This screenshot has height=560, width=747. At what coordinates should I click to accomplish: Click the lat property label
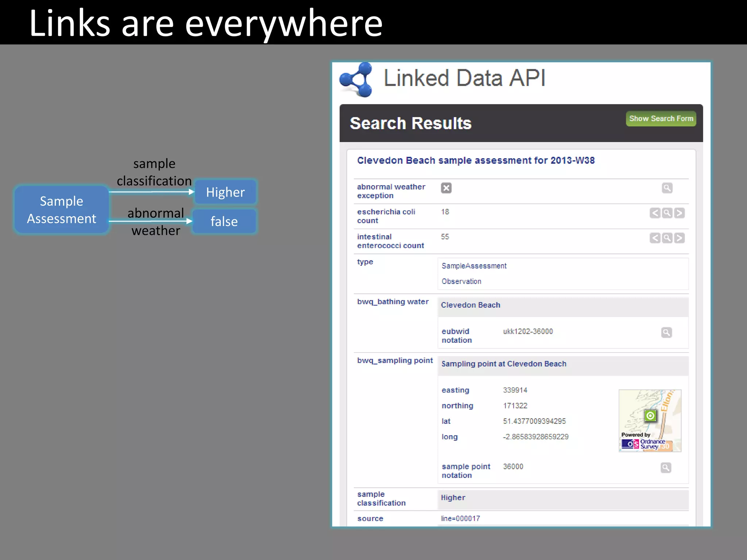(x=446, y=421)
